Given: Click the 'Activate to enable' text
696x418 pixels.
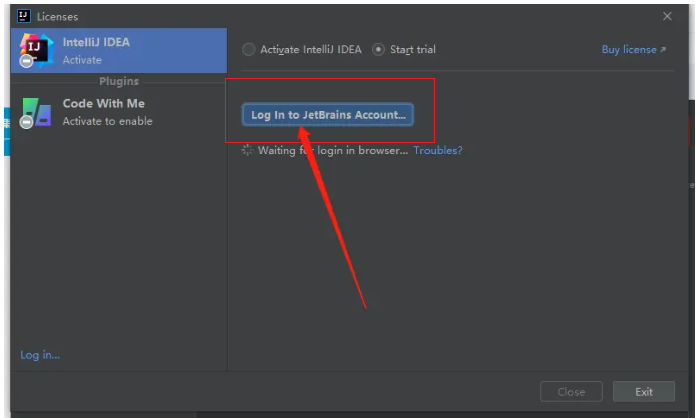Looking at the screenshot, I should (x=107, y=121).
